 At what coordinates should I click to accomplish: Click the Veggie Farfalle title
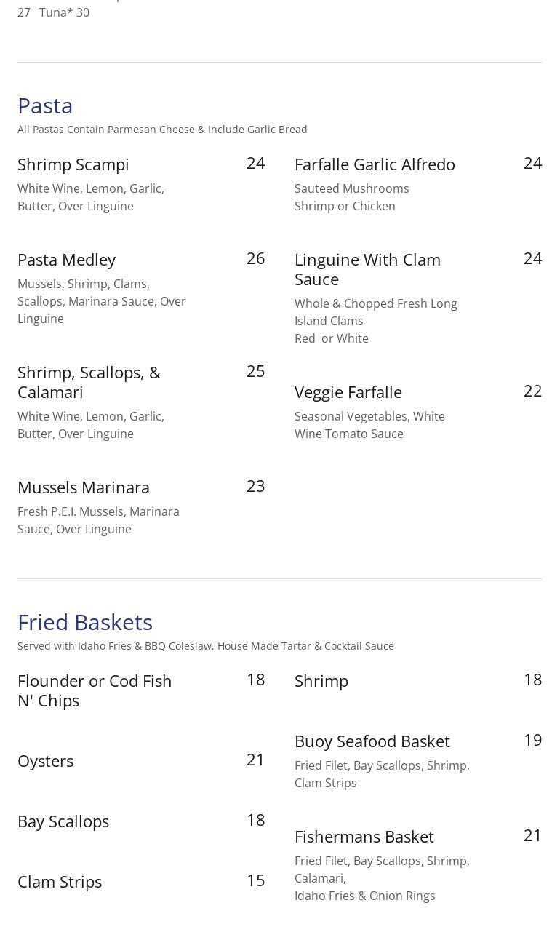(x=348, y=392)
